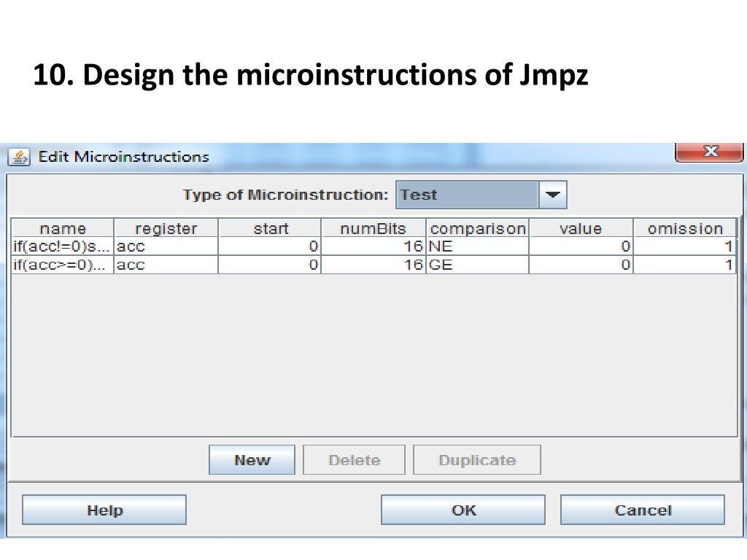Click the numBits column header
Image resolution: width=747 pixels, height=560 pixels.
[373, 228]
